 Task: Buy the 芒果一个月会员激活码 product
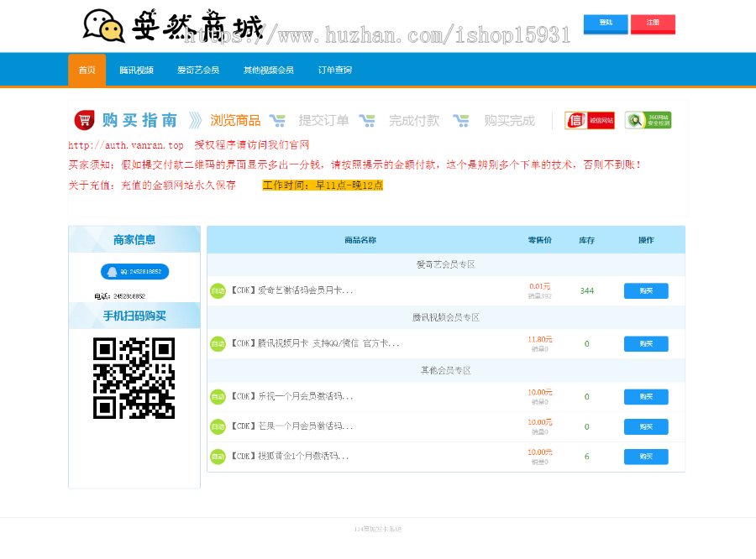point(646,426)
